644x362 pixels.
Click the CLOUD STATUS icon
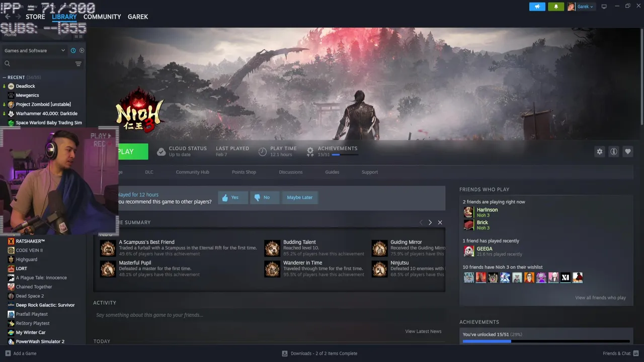[x=161, y=151]
